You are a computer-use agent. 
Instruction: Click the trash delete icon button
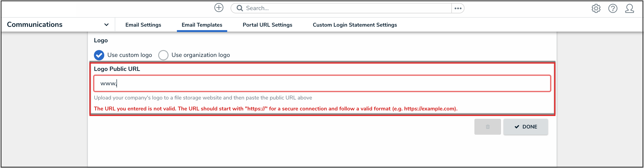point(488,127)
